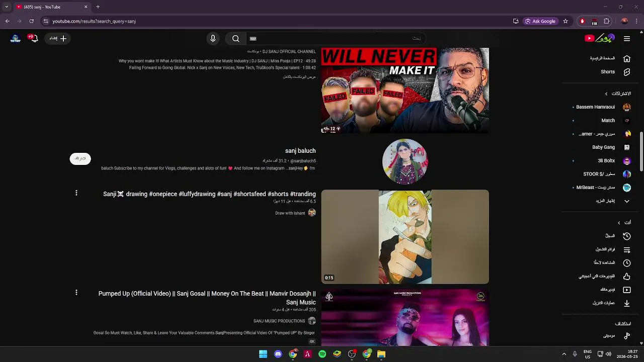The image size is (644, 362).
Task: Open DJ SANJ OFFICIAL CHANNEL link
Action: 289,52
